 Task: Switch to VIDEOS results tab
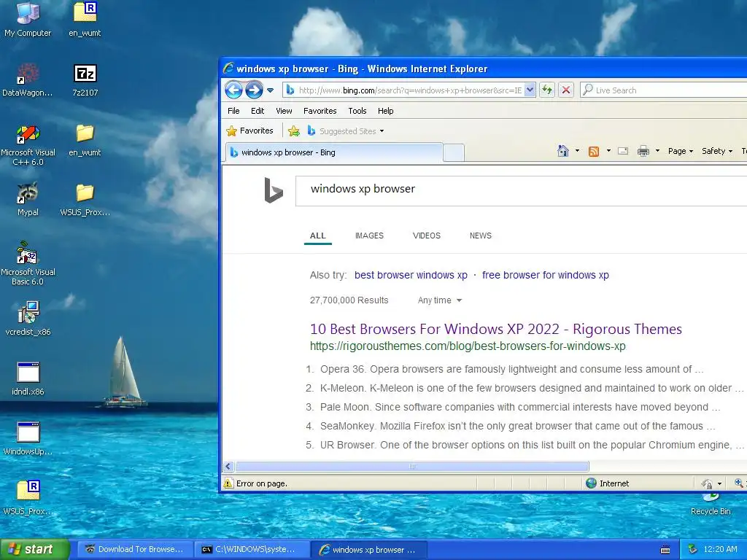pos(426,236)
